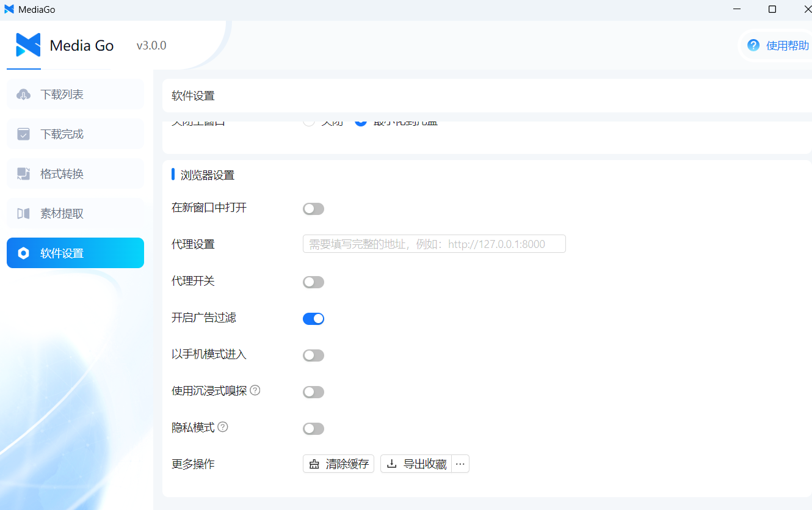Image resolution: width=812 pixels, height=510 pixels.
Task: Click the v3.0.0 version text
Action: (x=151, y=46)
